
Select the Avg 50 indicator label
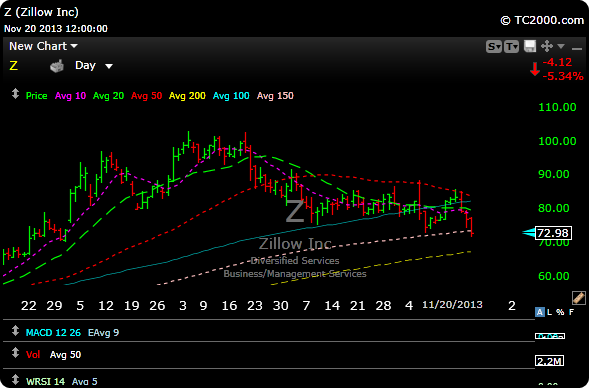(x=146, y=96)
